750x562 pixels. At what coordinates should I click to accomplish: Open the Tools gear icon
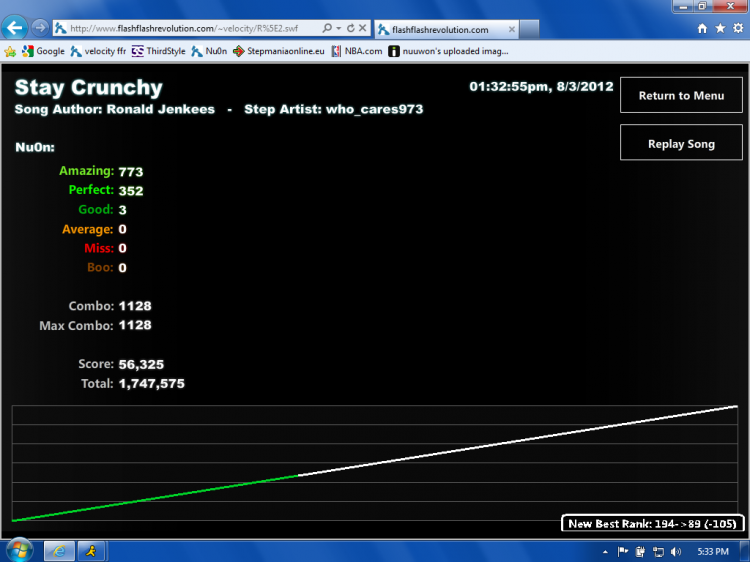pyautogui.click(x=738, y=29)
